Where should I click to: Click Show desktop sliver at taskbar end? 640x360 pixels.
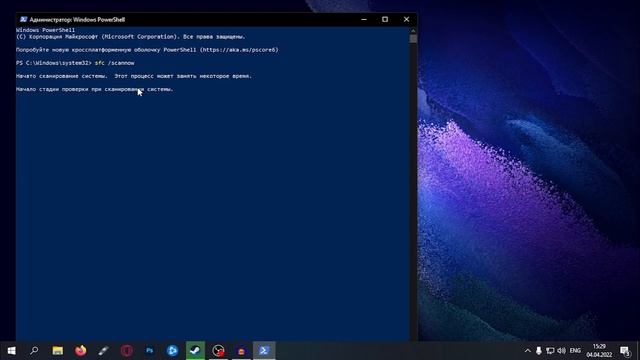pyautogui.click(x=638, y=351)
